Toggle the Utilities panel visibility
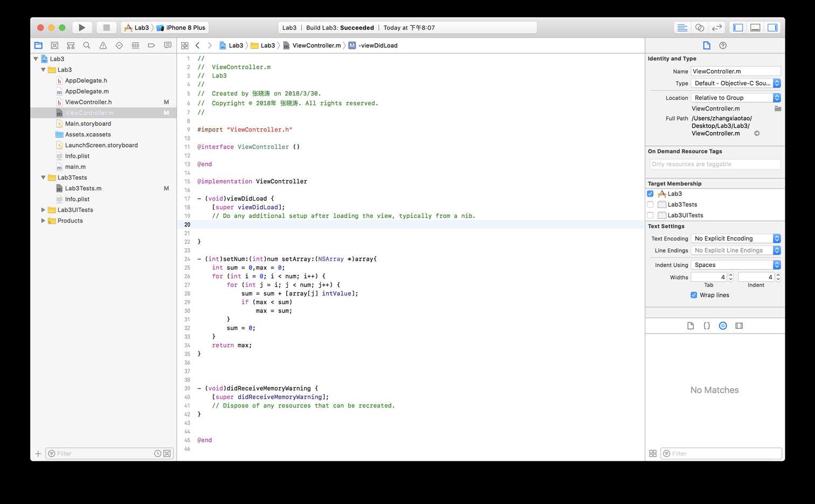Viewport: 815px width, 504px height. [x=773, y=27]
